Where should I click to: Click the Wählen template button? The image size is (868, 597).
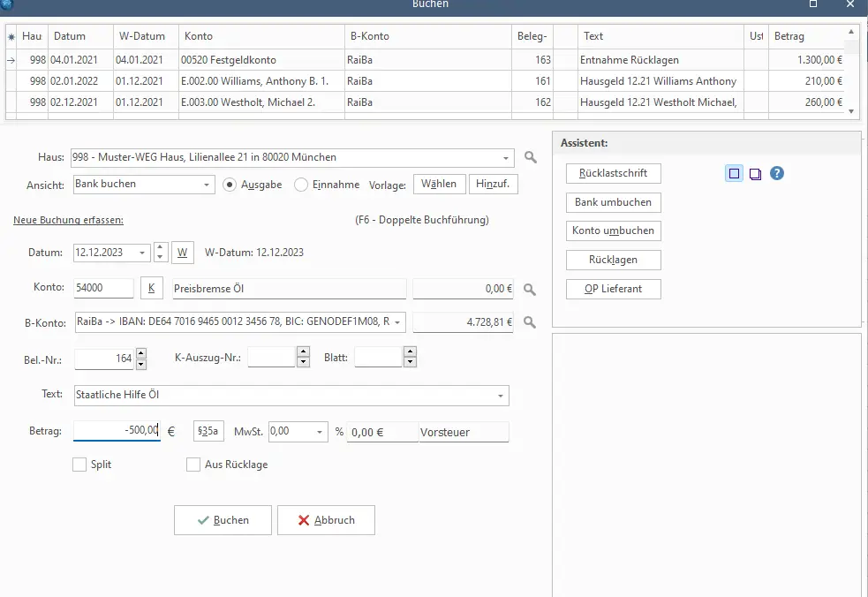point(439,184)
